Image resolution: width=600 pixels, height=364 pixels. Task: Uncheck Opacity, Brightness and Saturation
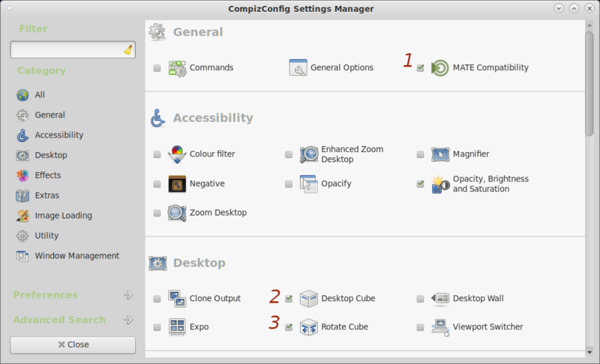420,184
